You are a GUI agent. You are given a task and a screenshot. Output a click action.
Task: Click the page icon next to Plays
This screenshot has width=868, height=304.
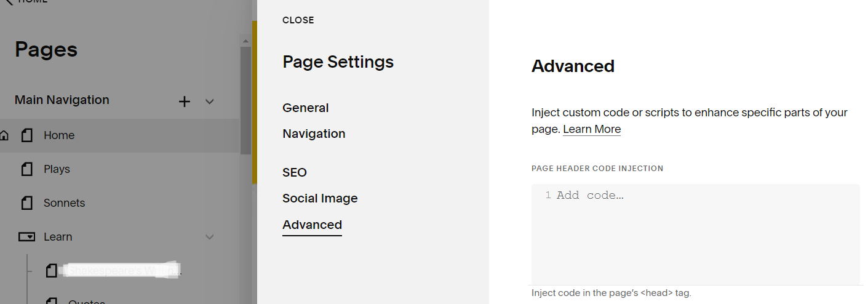pyautogui.click(x=26, y=169)
